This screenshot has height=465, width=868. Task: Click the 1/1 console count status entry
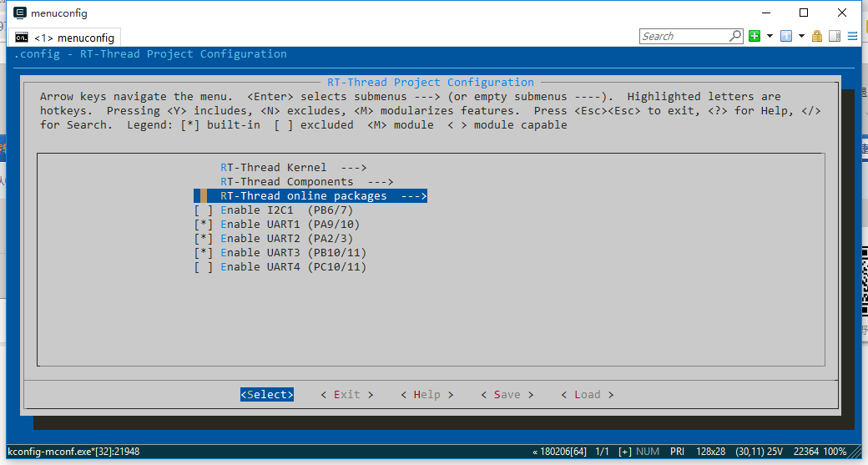coord(602,451)
